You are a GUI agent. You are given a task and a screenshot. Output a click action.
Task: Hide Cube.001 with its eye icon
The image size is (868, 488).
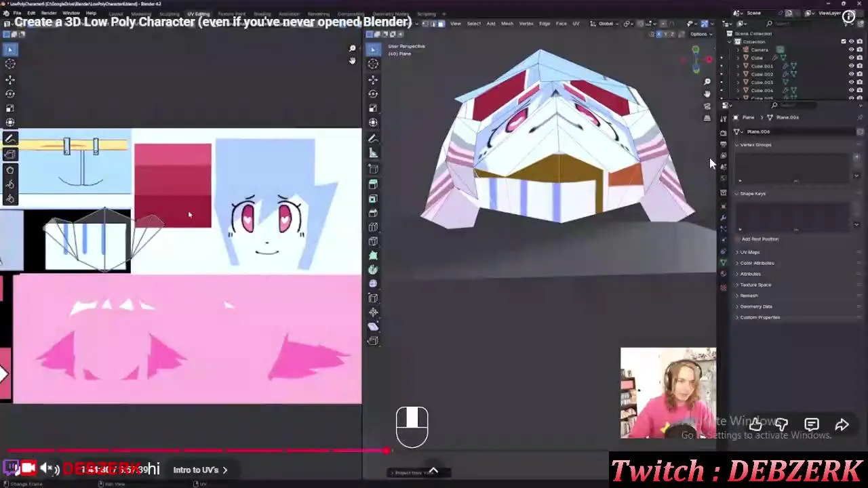[x=852, y=66]
